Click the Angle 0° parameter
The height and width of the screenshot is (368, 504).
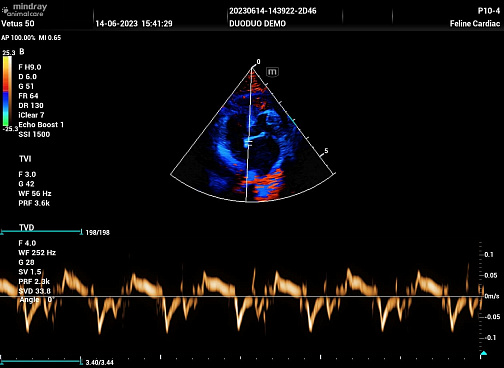click(x=36, y=300)
